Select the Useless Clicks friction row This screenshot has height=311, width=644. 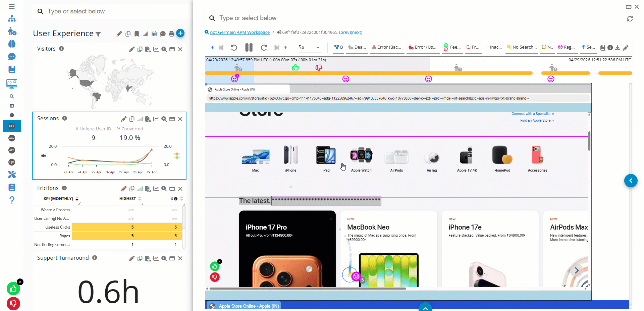tap(108, 227)
